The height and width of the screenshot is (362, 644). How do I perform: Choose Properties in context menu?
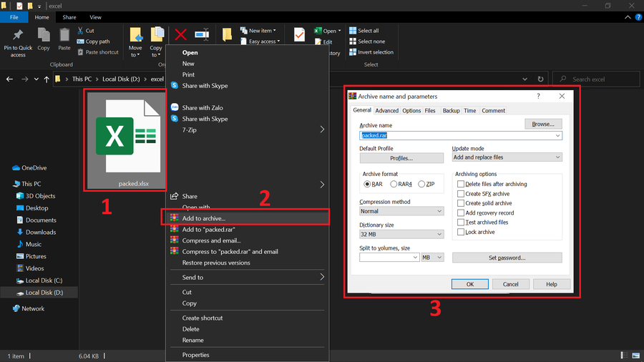(x=248, y=355)
